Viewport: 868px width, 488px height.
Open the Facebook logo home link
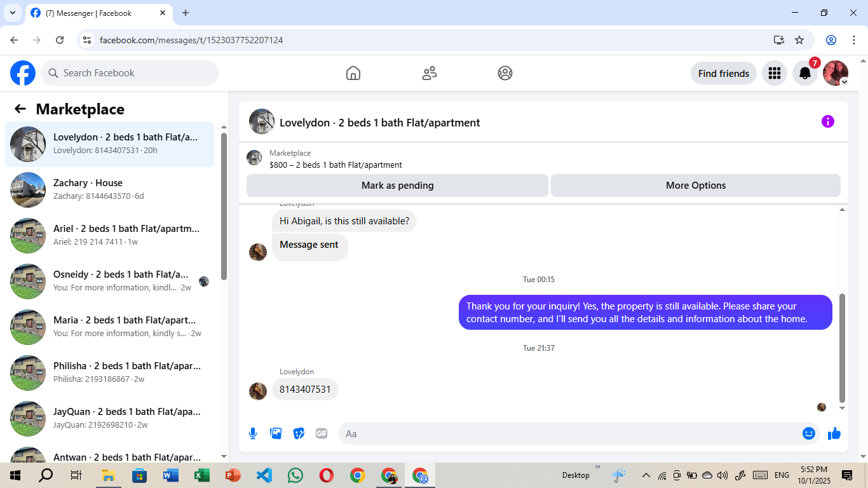click(x=23, y=73)
